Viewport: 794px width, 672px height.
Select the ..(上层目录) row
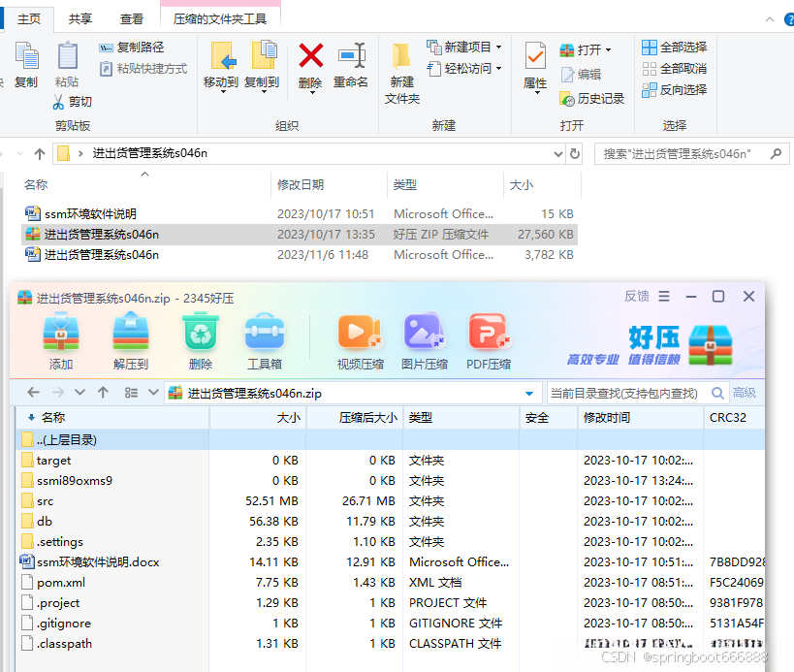coord(390,440)
